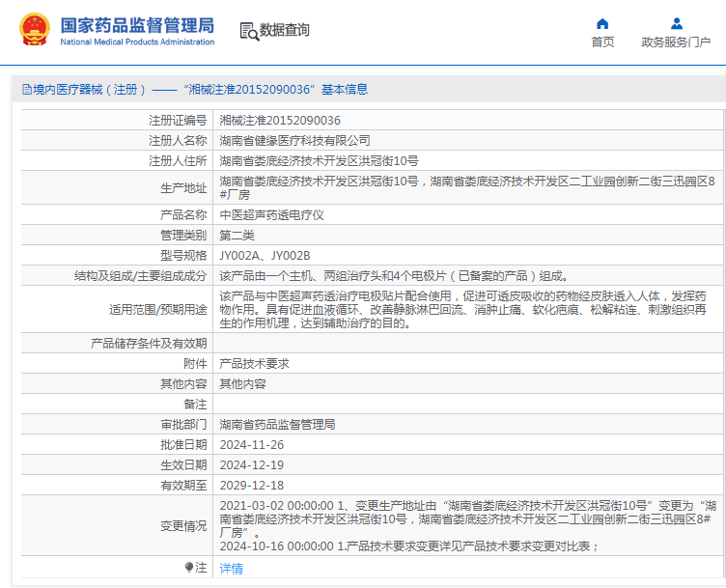Click the 审批部门 row label
The width and height of the screenshot is (726, 588).
tap(183, 424)
